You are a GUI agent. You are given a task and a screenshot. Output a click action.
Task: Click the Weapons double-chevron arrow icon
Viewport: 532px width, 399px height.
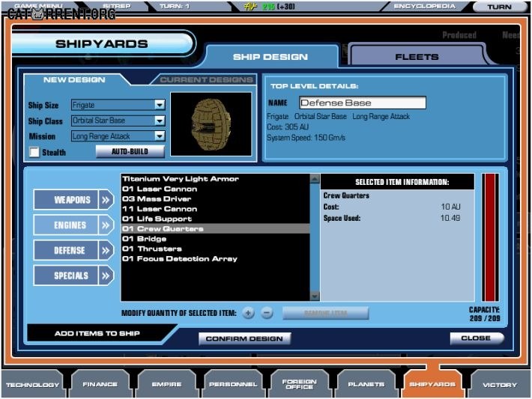[x=106, y=200]
